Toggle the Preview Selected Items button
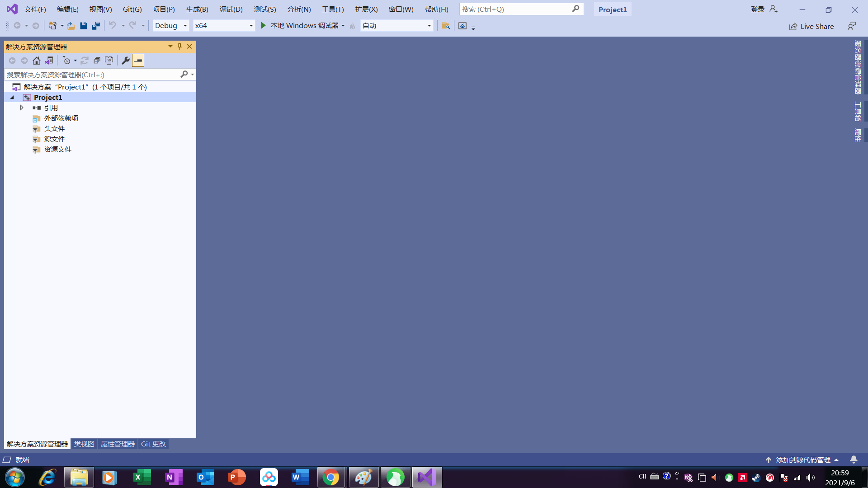This screenshot has height=488, width=868. point(138,61)
